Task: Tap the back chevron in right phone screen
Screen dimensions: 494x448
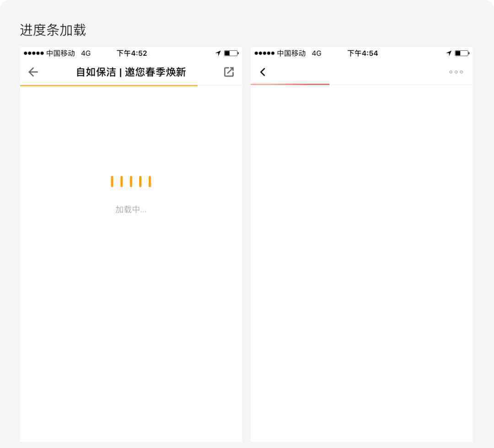Action: pyautogui.click(x=263, y=72)
